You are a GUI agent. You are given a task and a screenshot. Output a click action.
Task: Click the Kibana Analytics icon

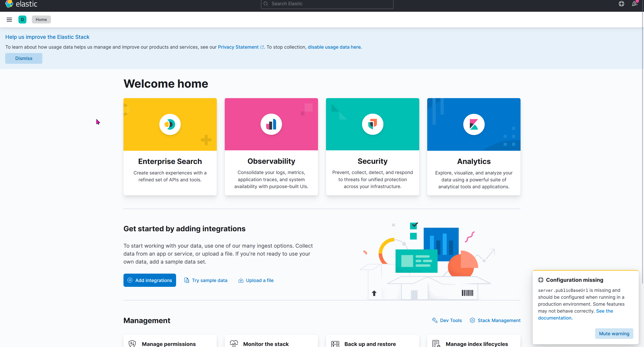474,124
